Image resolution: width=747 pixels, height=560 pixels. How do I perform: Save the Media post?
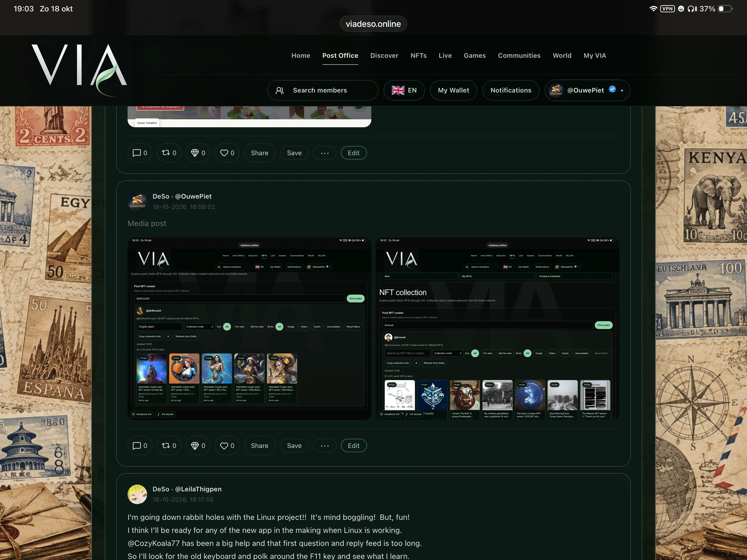pos(294,446)
